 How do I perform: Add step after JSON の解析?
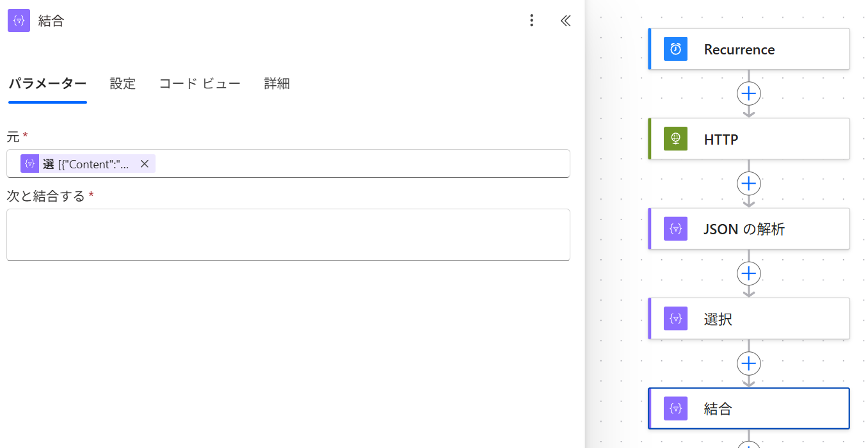748,274
